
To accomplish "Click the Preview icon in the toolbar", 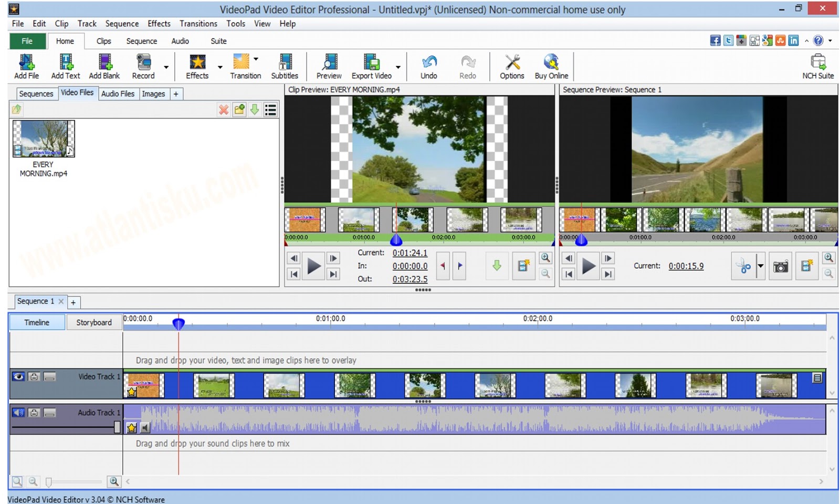I will tap(329, 66).
